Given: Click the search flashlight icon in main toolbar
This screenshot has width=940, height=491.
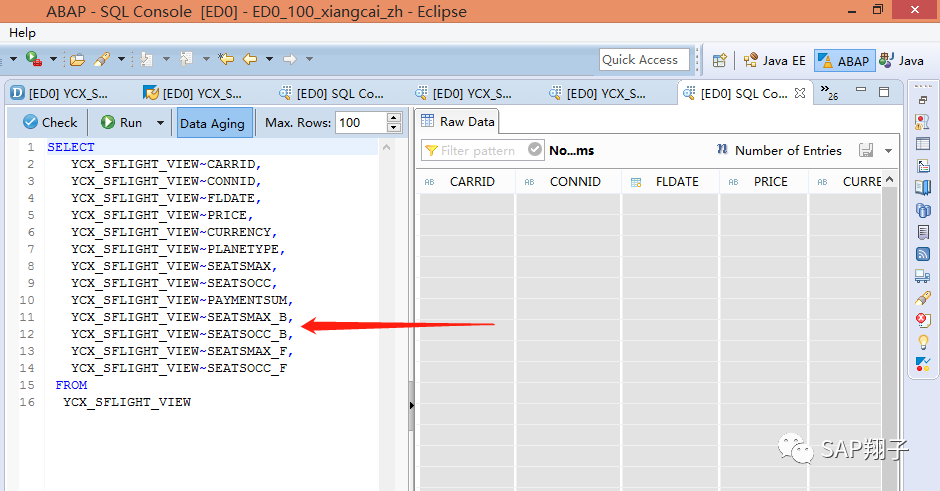Looking at the screenshot, I should pos(102,59).
